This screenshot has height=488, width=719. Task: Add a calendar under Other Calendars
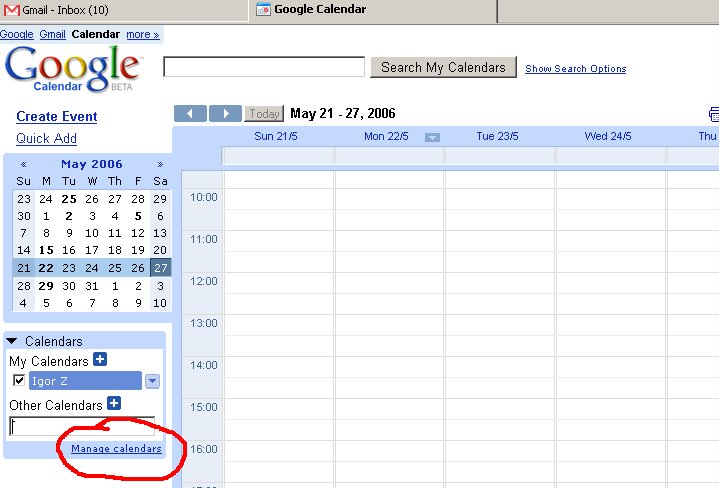click(114, 403)
